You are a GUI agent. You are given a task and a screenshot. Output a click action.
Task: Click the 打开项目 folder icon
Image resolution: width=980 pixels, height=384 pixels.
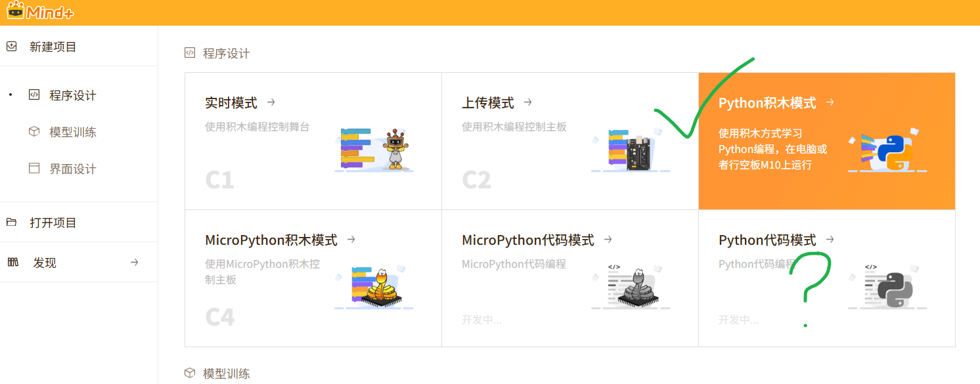[x=11, y=223]
